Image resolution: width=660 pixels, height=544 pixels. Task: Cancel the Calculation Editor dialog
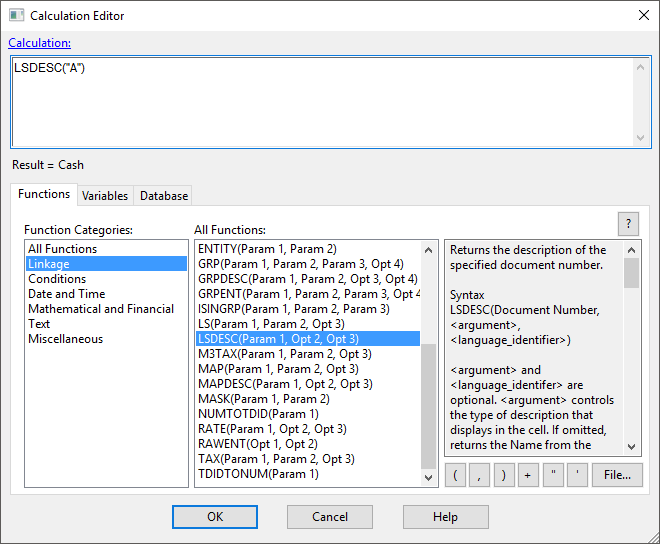click(x=330, y=517)
